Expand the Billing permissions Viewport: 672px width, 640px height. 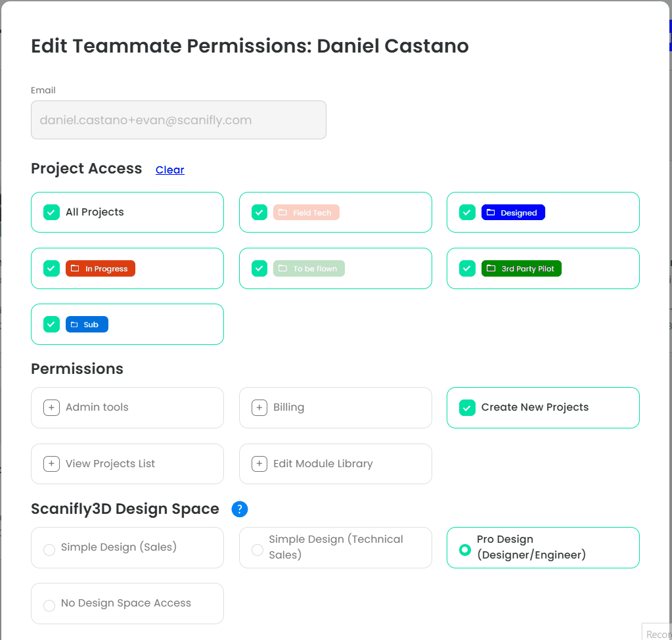pos(259,407)
